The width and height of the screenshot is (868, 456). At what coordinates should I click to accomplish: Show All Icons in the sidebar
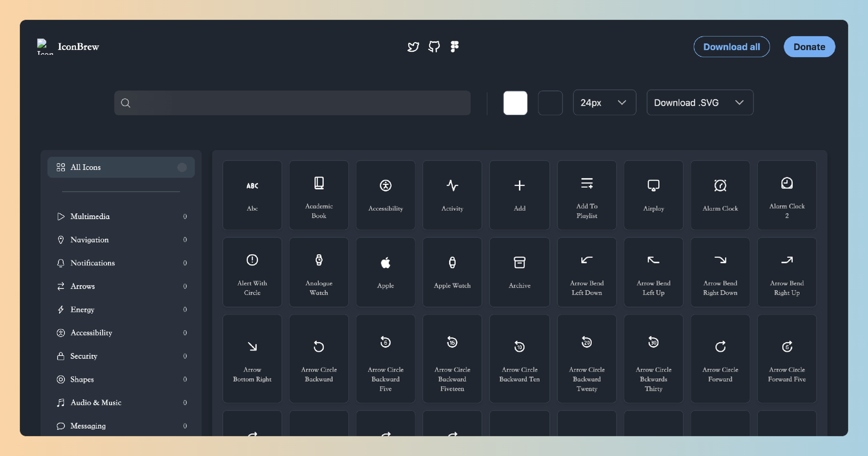point(121,167)
